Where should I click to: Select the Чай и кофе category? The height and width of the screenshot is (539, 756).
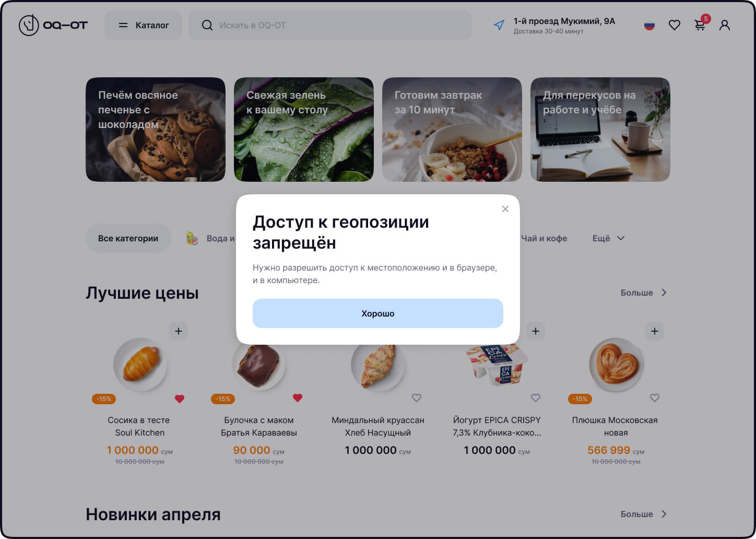click(x=544, y=238)
